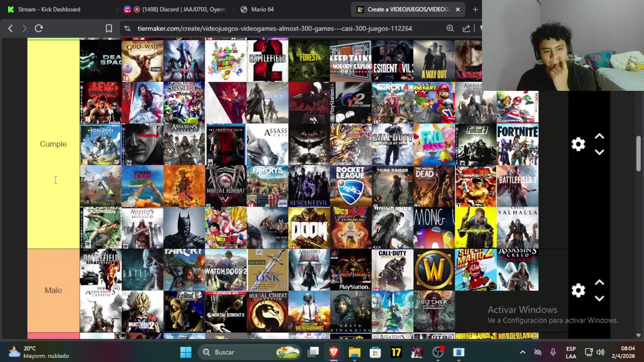Move the Malo tier down with arrow

(599, 298)
